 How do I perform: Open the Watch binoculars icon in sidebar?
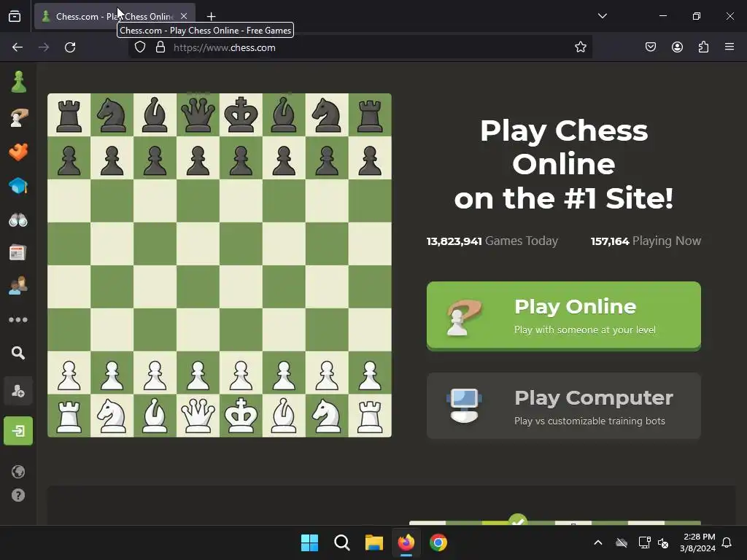pyautogui.click(x=18, y=220)
